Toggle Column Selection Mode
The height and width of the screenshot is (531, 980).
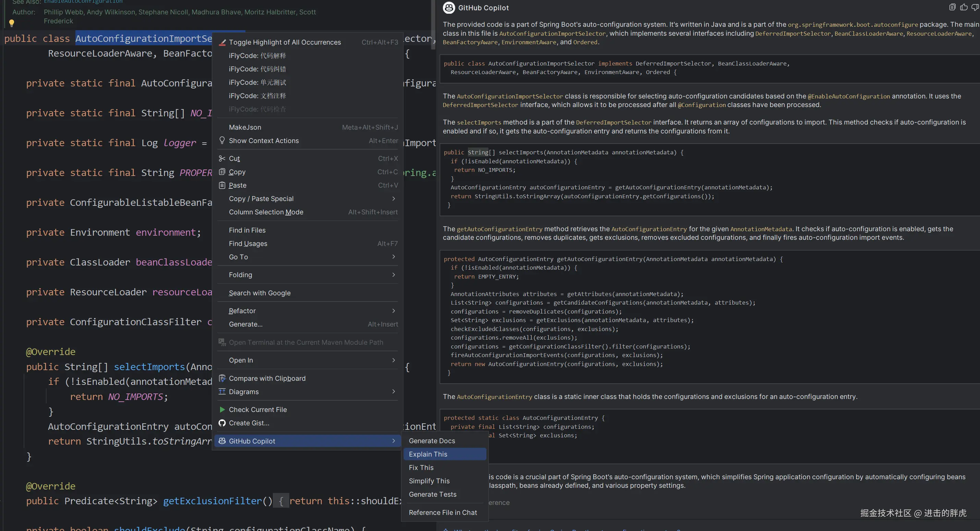[266, 212]
